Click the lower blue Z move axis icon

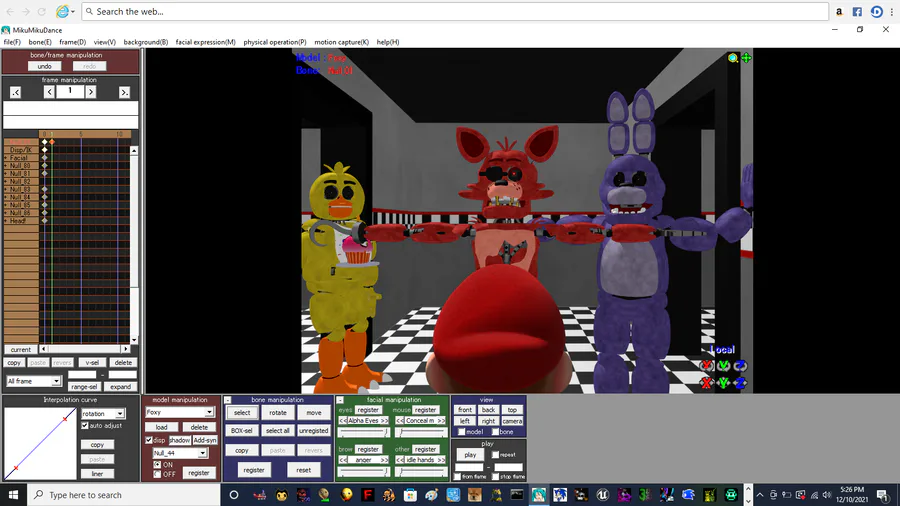click(740, 383)
